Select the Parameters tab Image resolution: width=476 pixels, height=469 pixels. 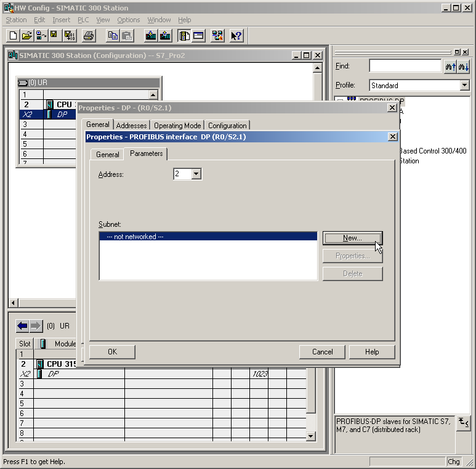(147, 153)
